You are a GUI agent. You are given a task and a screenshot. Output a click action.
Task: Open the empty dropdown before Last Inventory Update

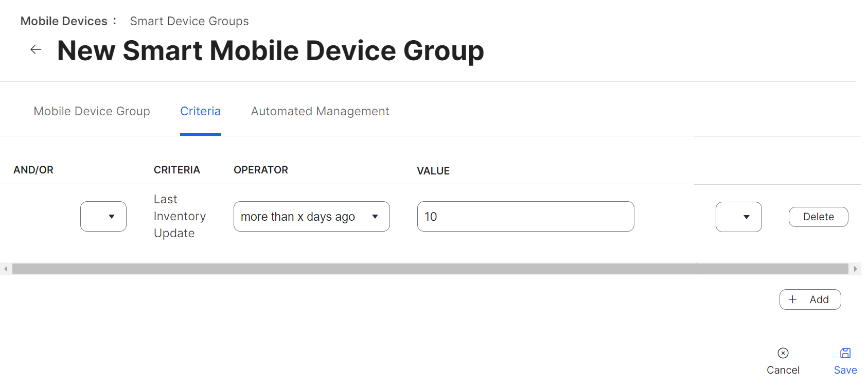tap(103, 217)
